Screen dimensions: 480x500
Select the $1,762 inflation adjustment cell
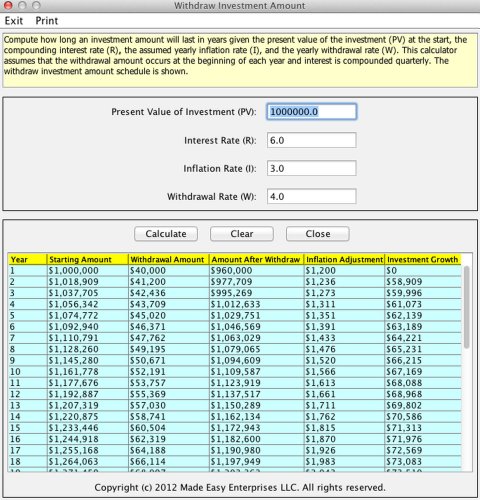344,416
